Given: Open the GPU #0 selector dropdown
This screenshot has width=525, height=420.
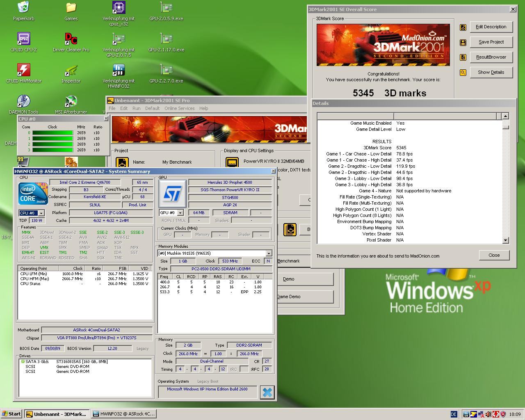Looking at the screenshot, I should [180, 213].
